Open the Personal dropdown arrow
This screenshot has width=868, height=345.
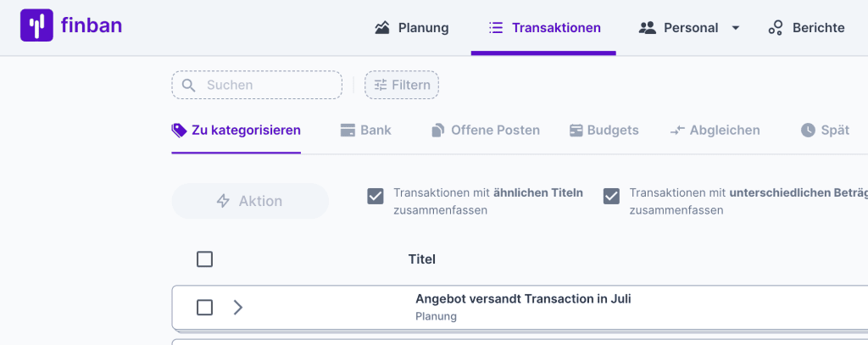tap(735, 28)
